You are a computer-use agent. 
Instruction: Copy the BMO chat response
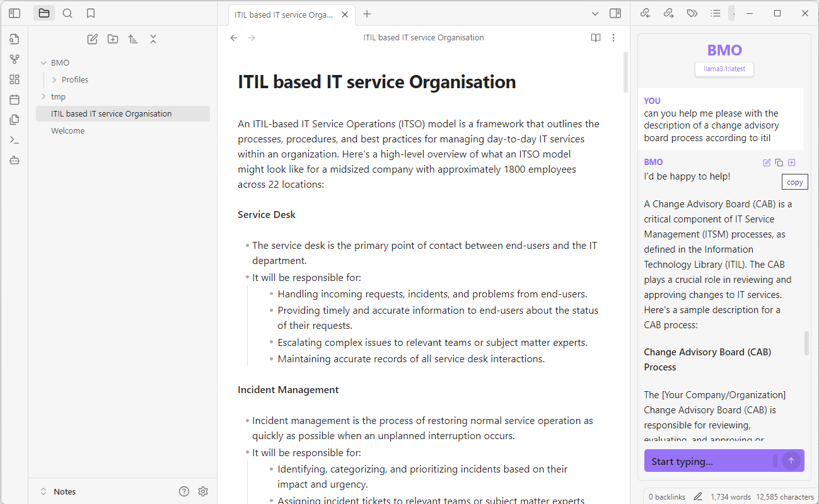[x=779, y=163]
